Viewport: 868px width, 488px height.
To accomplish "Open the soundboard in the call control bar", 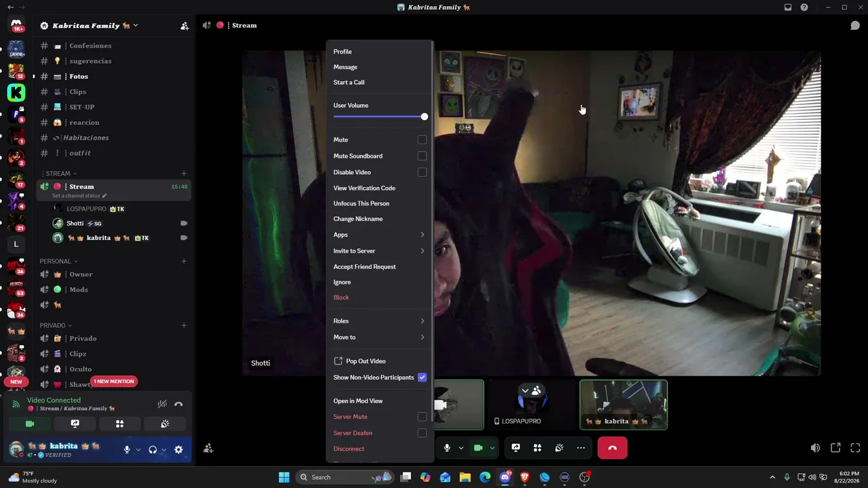I will click(x=559, y=448).
